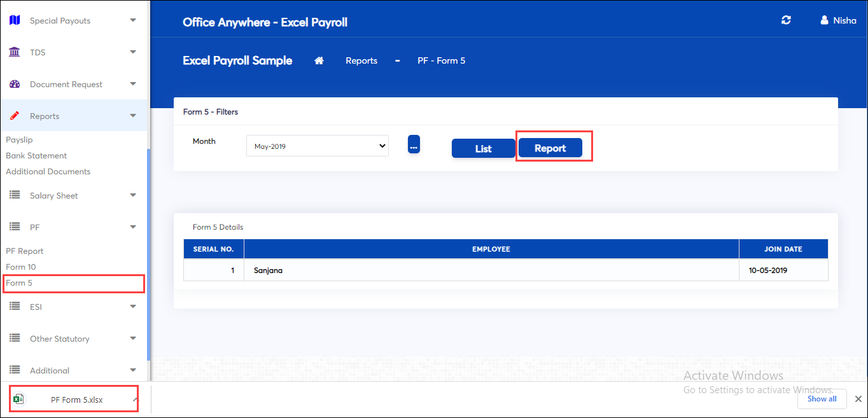Viewport: 868px width, 418px height.
Task: Expand the TDS menu arrow
Action: pos(133,52)
